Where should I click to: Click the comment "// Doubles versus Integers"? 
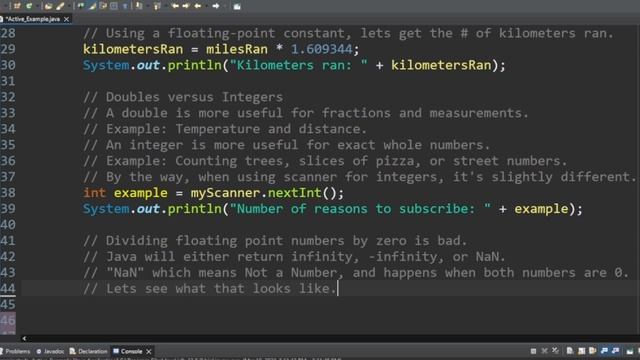click(183, 97)
